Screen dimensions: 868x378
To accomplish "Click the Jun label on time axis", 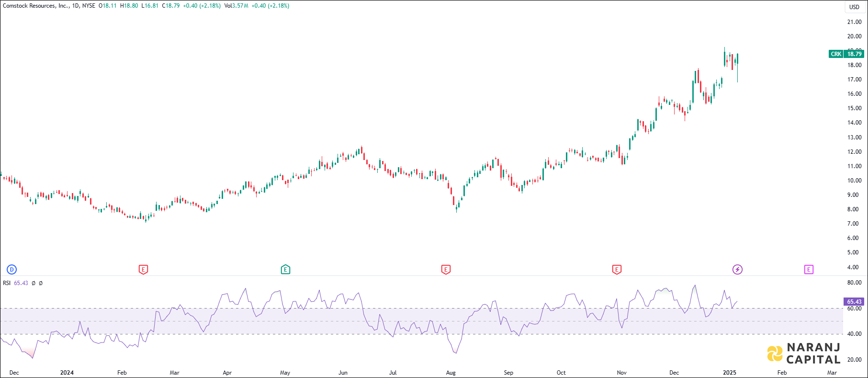I will 343,373.
